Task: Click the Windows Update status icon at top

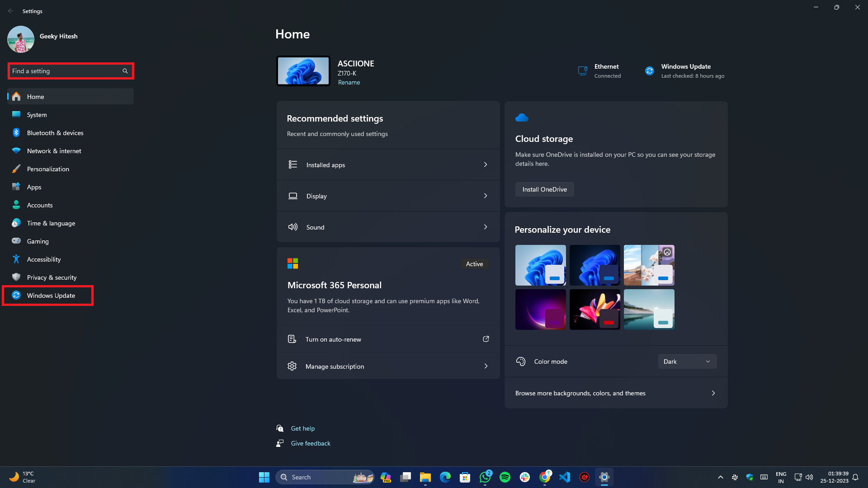Action: 649,71
